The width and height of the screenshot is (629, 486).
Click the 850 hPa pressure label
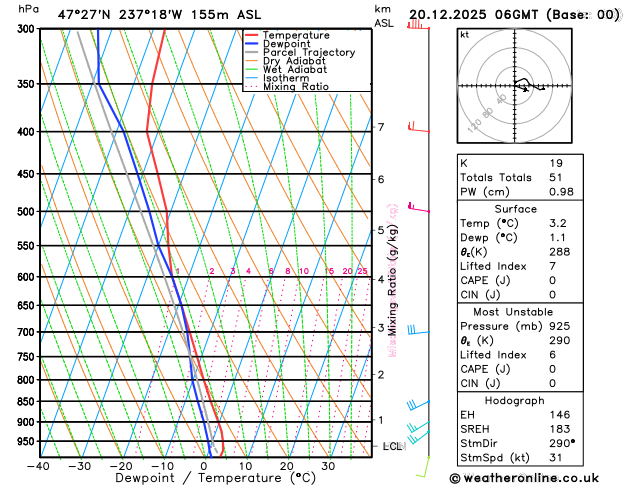pos(28,401)
